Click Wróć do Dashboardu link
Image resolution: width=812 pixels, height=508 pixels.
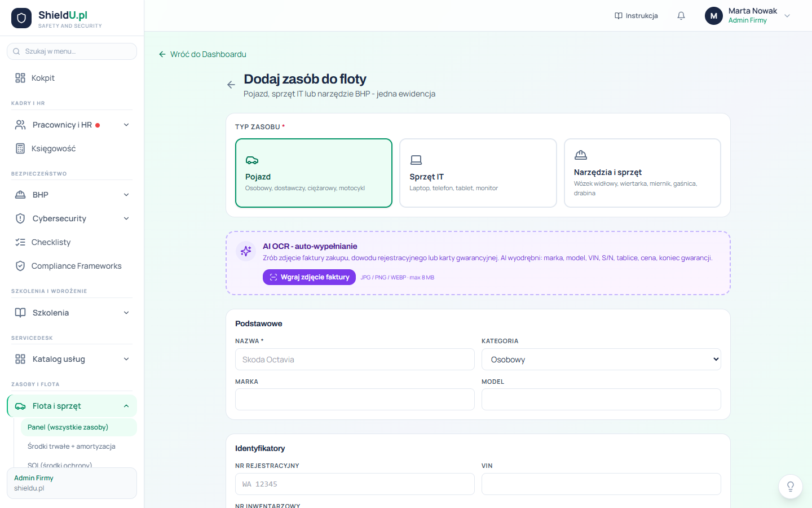tap(202, 54)
